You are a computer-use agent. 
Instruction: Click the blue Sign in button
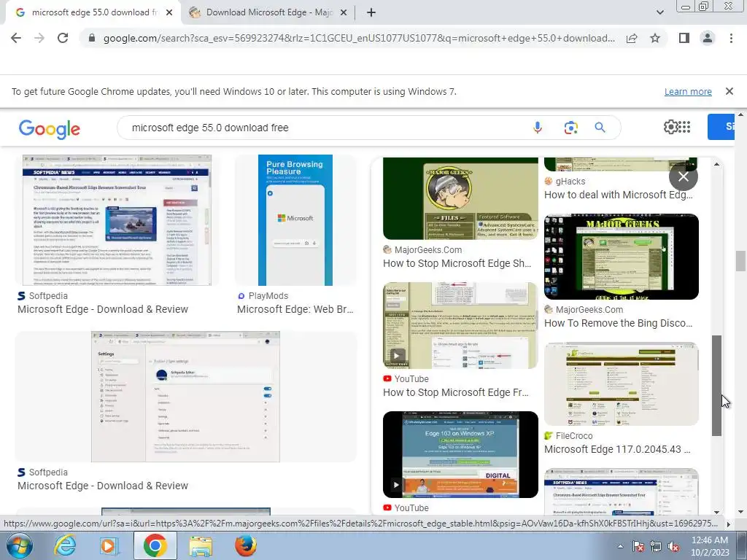coord(721,127)
